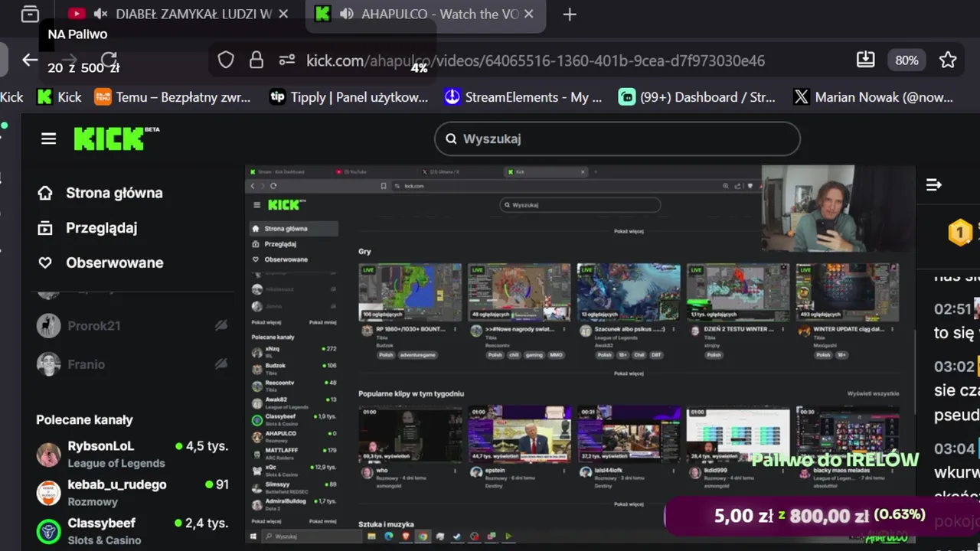Click the house icon beside Strona główna
The width and height of the screenshot is (980, 551).
45,193
